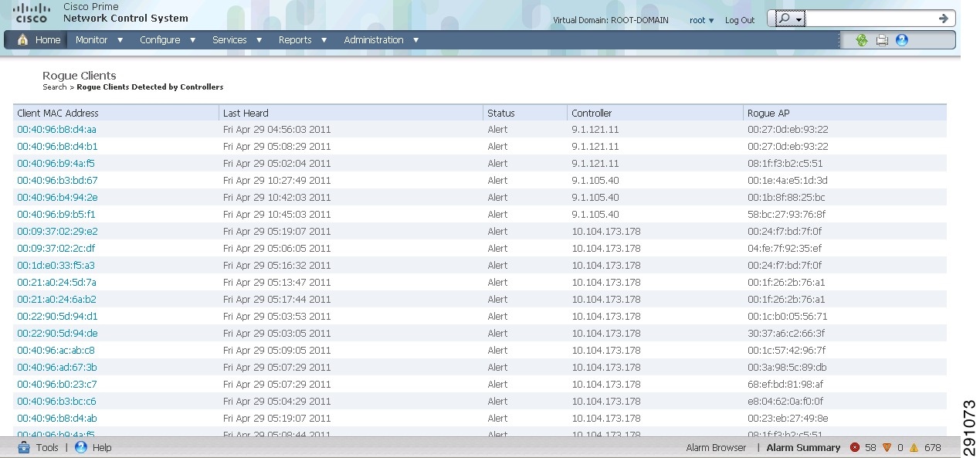Click the green Refresh icon
Image resolution: width=980 pixels, height=458 pixels.
860,39
